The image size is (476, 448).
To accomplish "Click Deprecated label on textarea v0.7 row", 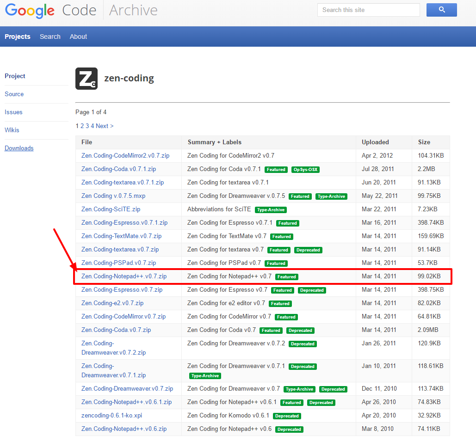I will tap(308, 250).
